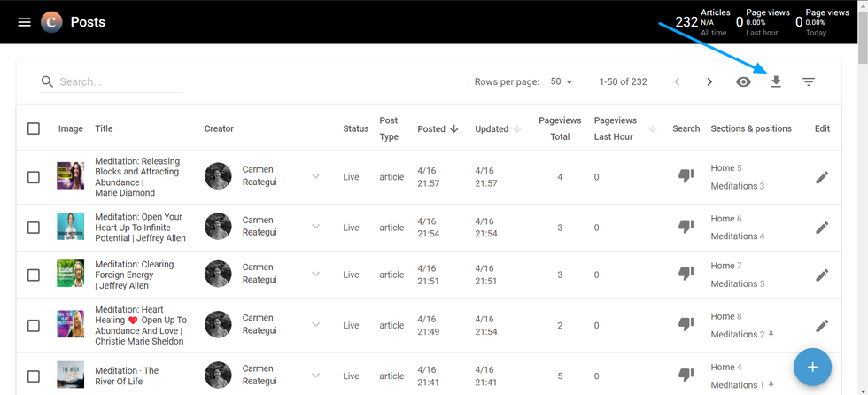
Task: Click the River Of Life post thumbnail
Action: (x=70, y=375)
